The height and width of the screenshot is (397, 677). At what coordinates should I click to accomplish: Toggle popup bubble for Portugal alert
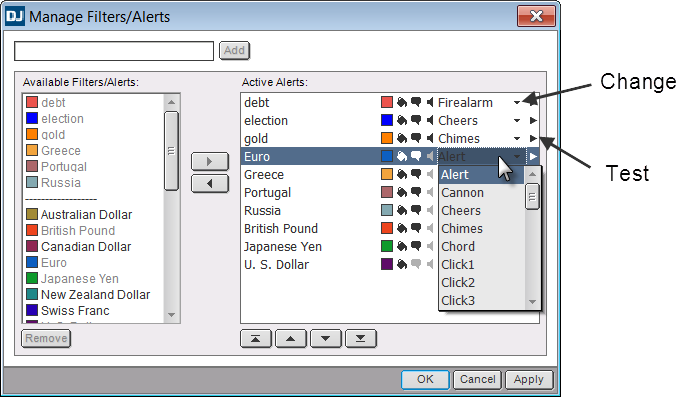click(x=416, y=192)
